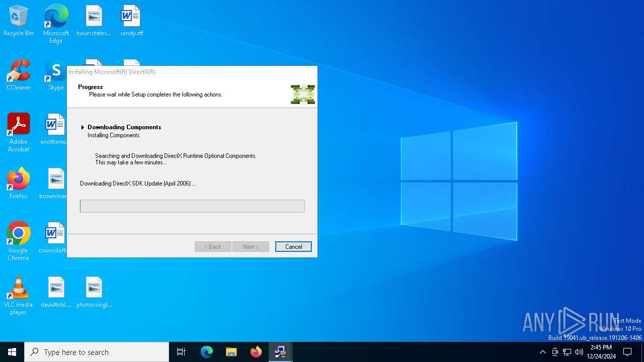Open Microsoft Edge desktop shortcut

pyautogui.click(x=56, y=24)
